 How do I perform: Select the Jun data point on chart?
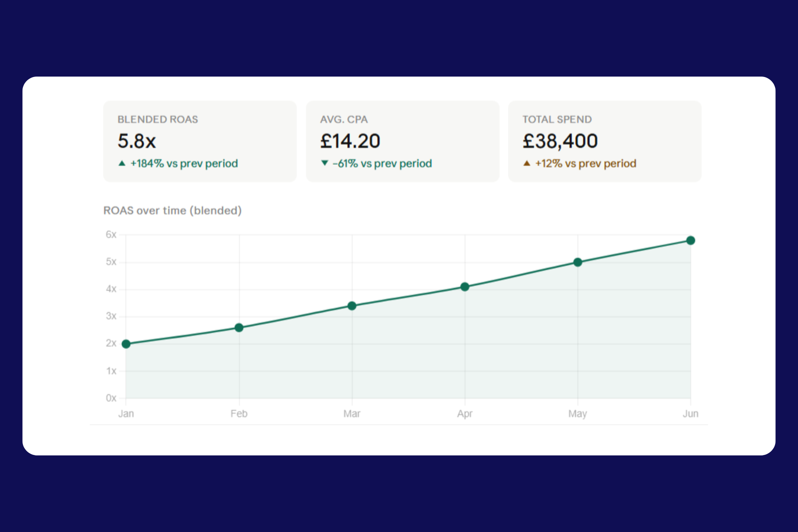(690, 240)
